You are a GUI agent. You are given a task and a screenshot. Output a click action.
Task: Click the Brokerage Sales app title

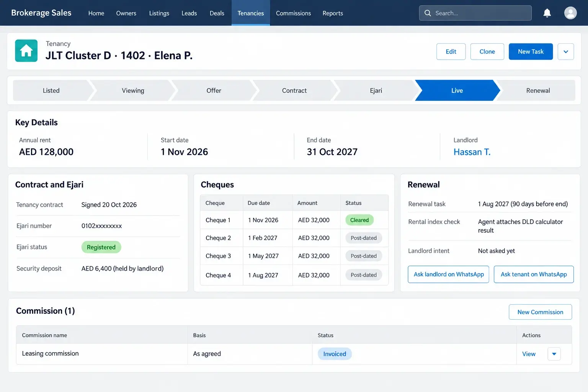pyautogui.click(x=41, y=13)
